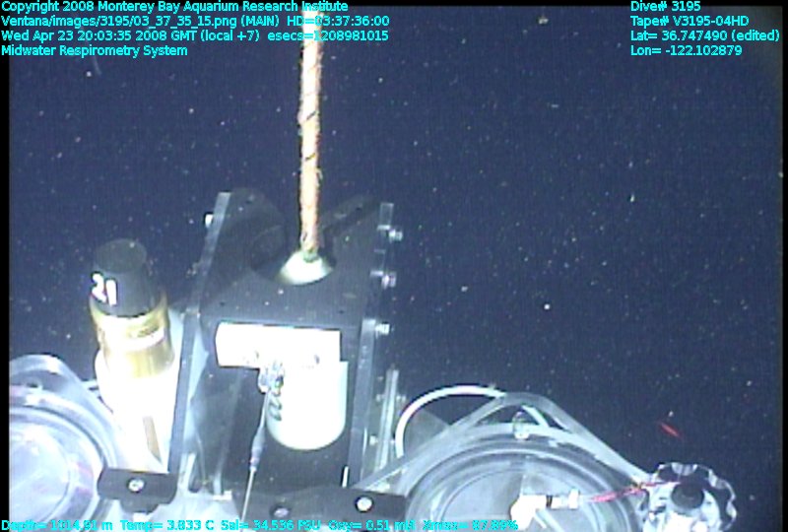Click the Lon= -122.102879 text
This screenshot has height=532, width=788.
pyautogui.click(x=686, y=50)
